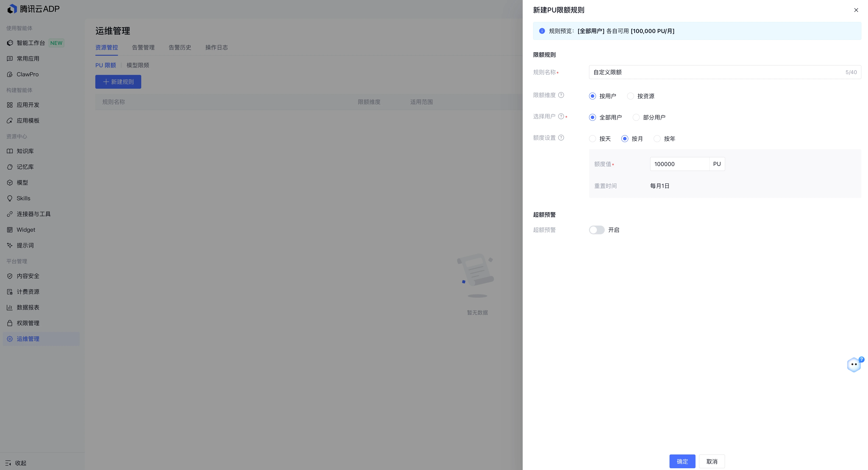Screen dimensions: 868x470
Task: Click the 选择用户 help question icon
Action: [561, 116]
